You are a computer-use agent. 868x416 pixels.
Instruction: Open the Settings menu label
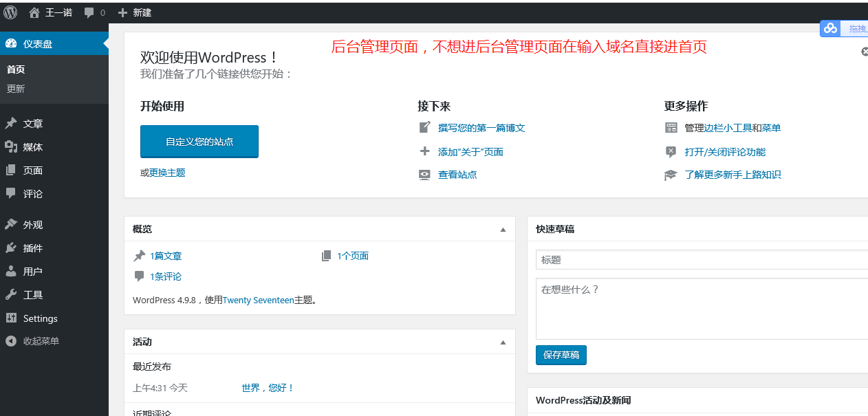[41, 318]
